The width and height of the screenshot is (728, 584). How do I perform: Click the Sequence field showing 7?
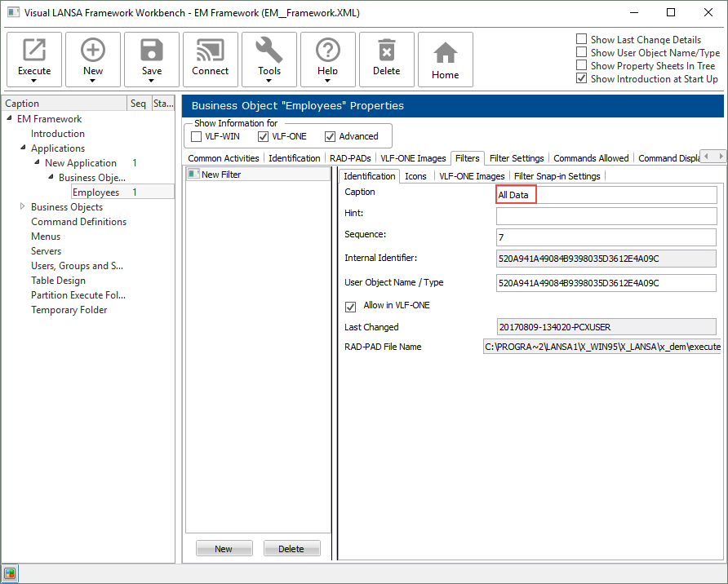606,237
